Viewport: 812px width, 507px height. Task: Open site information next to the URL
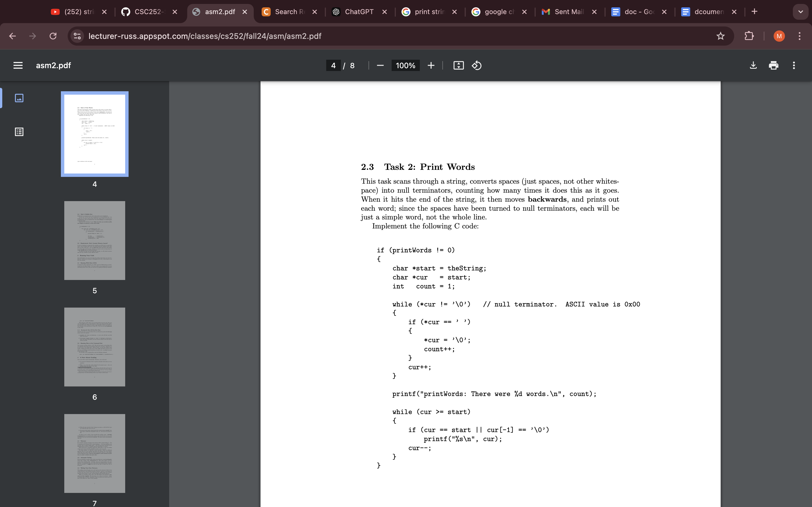click(x=77, y=36)
